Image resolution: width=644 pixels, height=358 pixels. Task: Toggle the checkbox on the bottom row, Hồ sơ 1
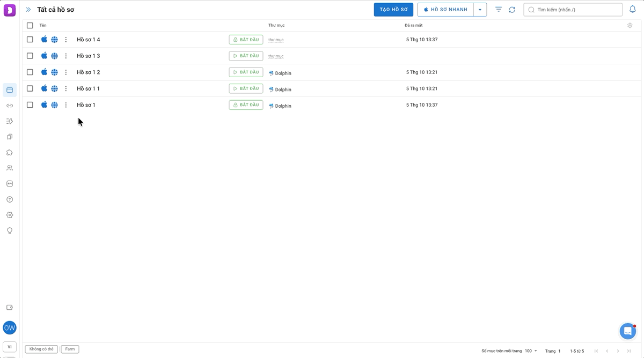(x=30, y=105)
